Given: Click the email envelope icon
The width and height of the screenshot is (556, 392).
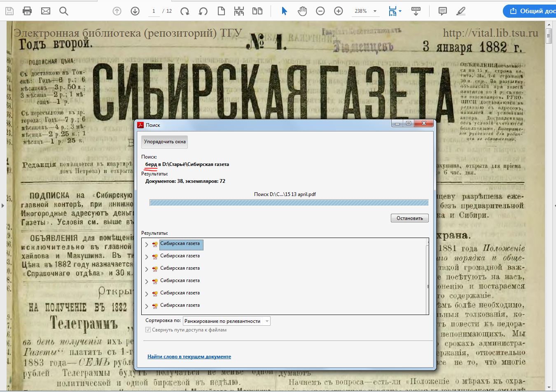Looking at the screenshot, I should pyautogui.click(x=46, y=11).
